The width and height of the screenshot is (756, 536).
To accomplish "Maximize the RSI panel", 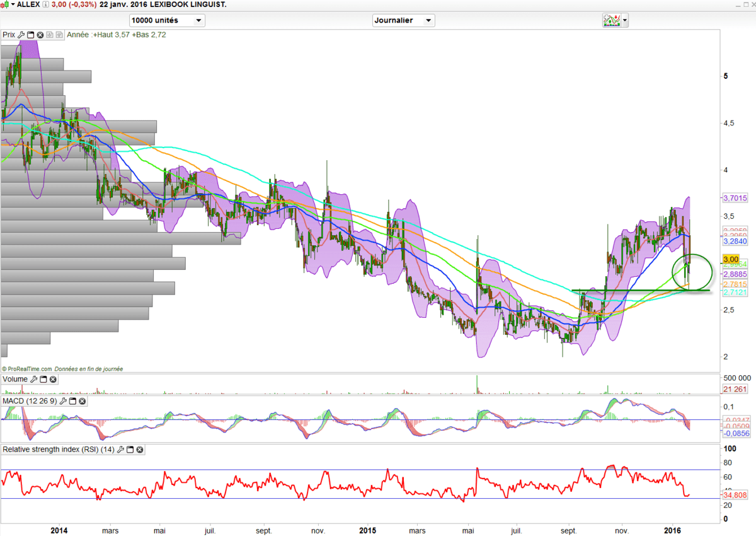I will pyautogui.click(x=130, y=450).
